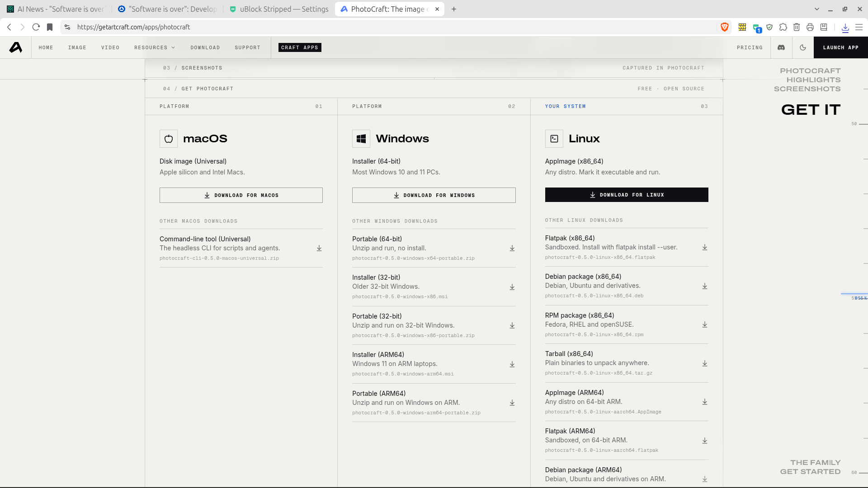Download Linux Flatpak (ARM64)
This screenshot has height=488, width=868.
point(705,441)
